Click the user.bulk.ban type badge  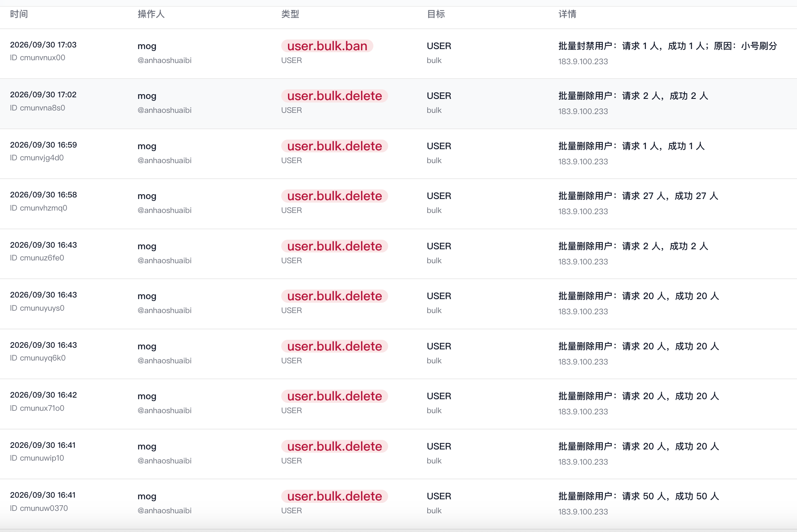click(x=327, y=46)
